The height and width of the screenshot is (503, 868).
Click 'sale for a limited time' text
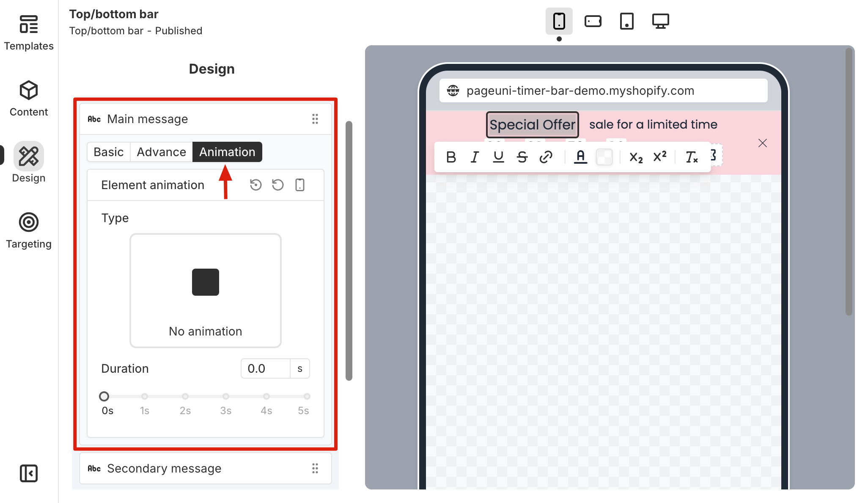click(x=653, y=124)
